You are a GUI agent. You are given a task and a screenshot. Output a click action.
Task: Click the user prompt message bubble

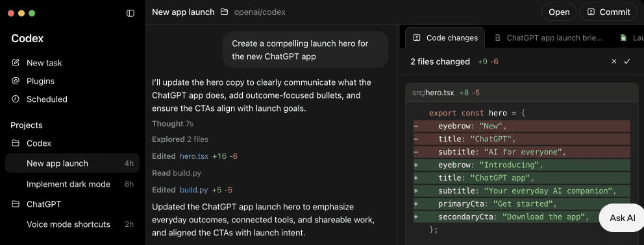pos(305,50)
